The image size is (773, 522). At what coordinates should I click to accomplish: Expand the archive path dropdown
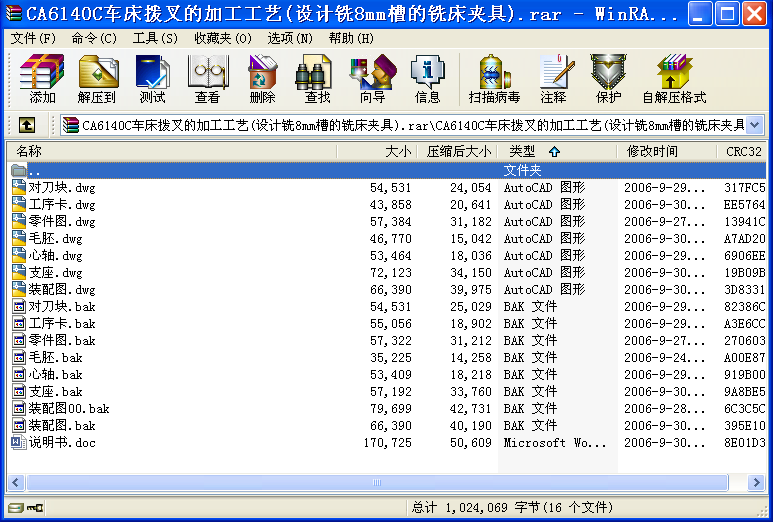tap(755, 125)
